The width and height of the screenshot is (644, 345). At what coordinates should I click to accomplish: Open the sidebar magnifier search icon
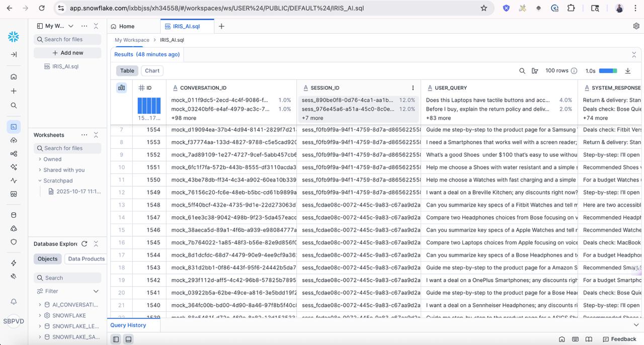(14, 106)
